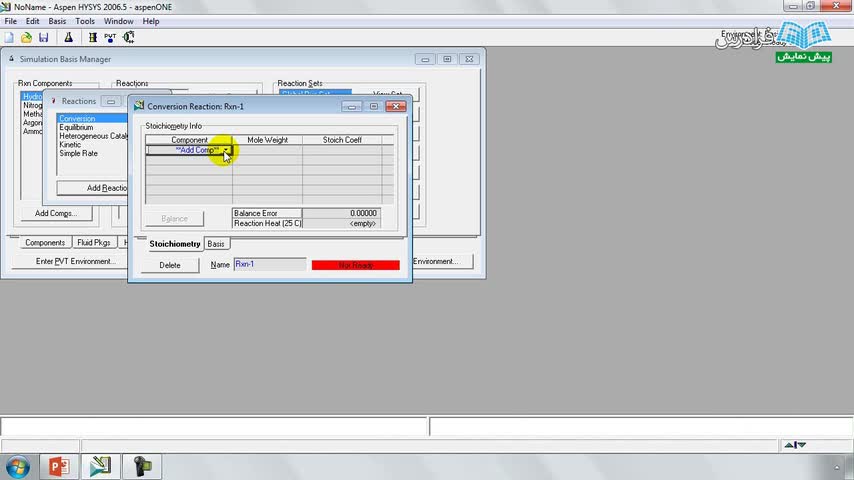Minimize the Conversion Reaction window
This screenshot has height=480, width=854.
[x=351, y=106]
